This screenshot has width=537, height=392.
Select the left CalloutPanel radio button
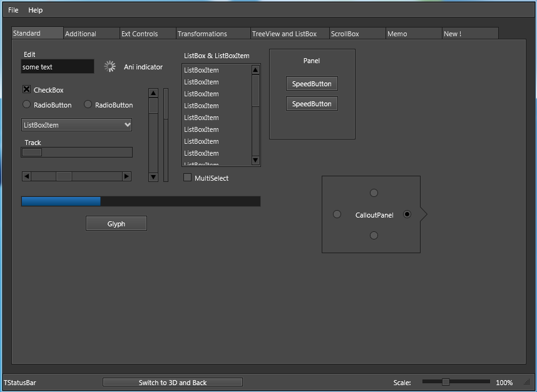pyautogui.click(x=337, y=214)
